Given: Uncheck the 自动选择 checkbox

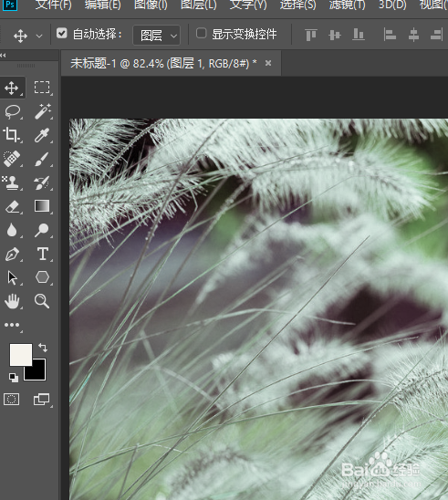Looking at the screenshot, I should 61,33.
